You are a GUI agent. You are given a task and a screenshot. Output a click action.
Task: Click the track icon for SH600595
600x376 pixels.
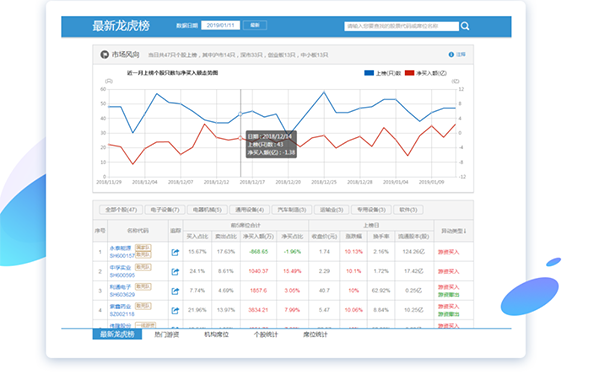[175, 272]
